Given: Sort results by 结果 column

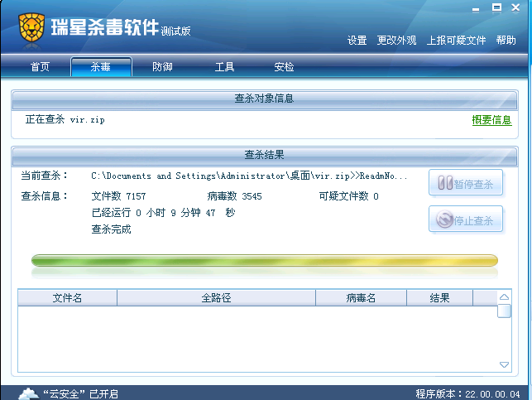Looking at the screenshot, I should coord(439,298).
